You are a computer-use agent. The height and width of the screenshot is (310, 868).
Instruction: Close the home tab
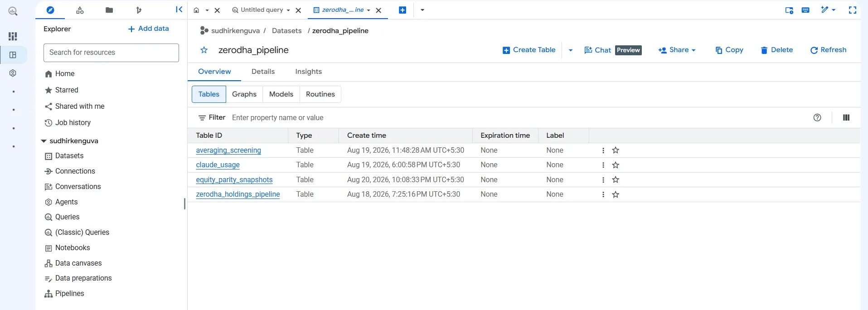click(217, 10)
